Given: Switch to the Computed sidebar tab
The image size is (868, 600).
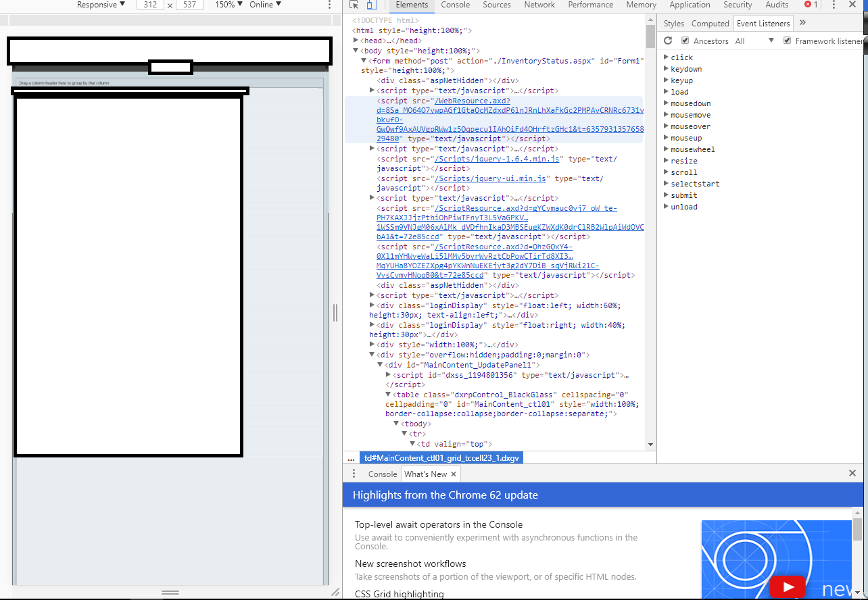Looking at the screenshot, I should (x=710, y=23).
